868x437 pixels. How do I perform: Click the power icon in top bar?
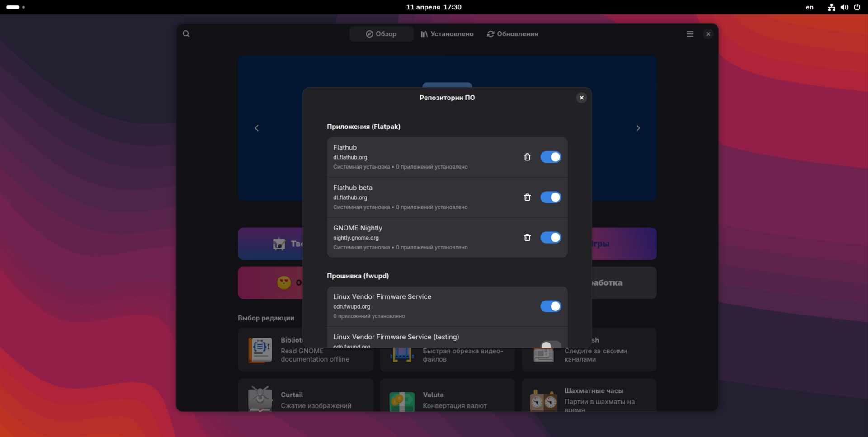click(857, 7)
